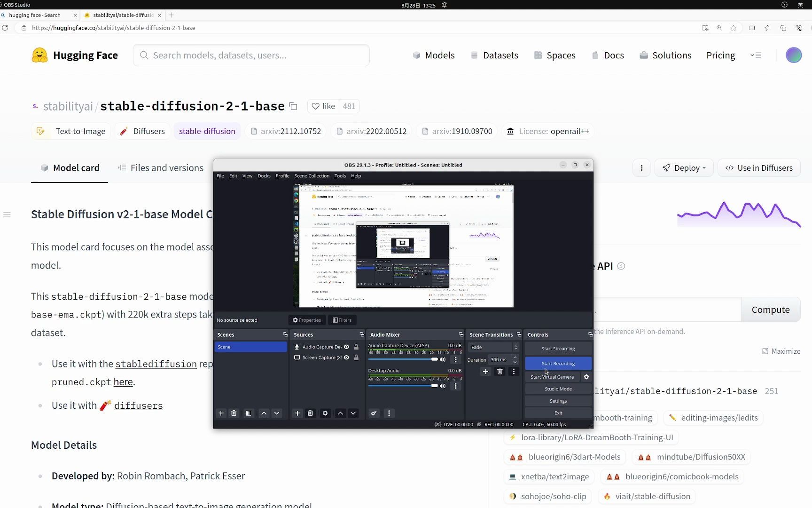This screenshot has width=812, height=508.
Task: Open OBS File menu
Action: pyautogui.click(x=220, y=176)
